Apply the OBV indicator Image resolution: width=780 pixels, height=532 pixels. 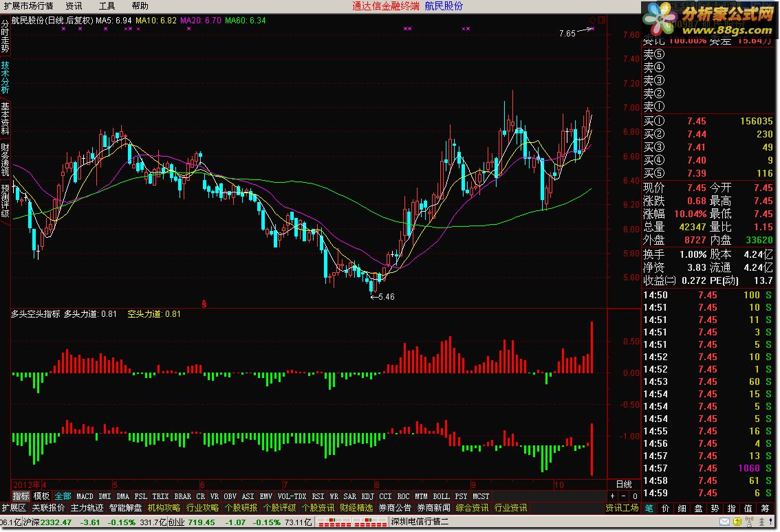coord(230,496)
